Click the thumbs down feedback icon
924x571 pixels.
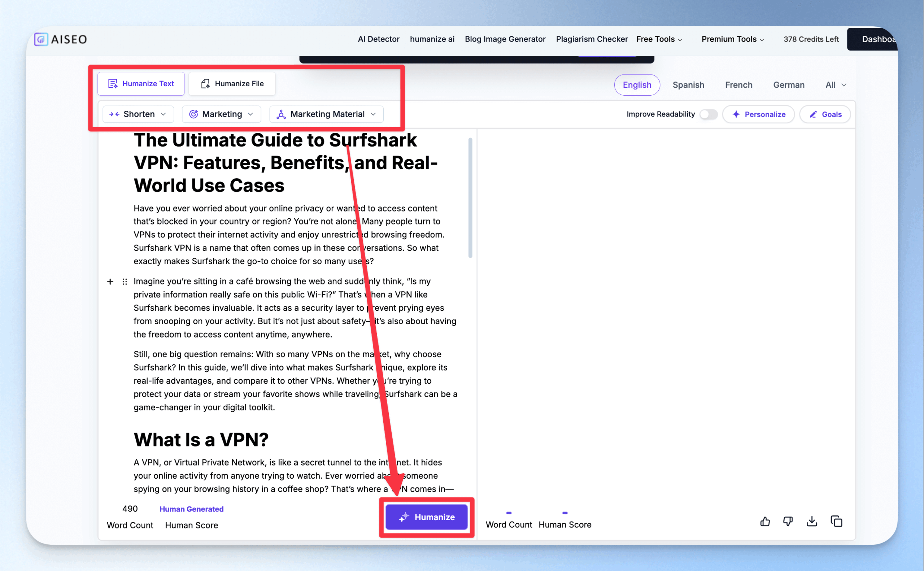pyautogui.click(x=788, y=522)
